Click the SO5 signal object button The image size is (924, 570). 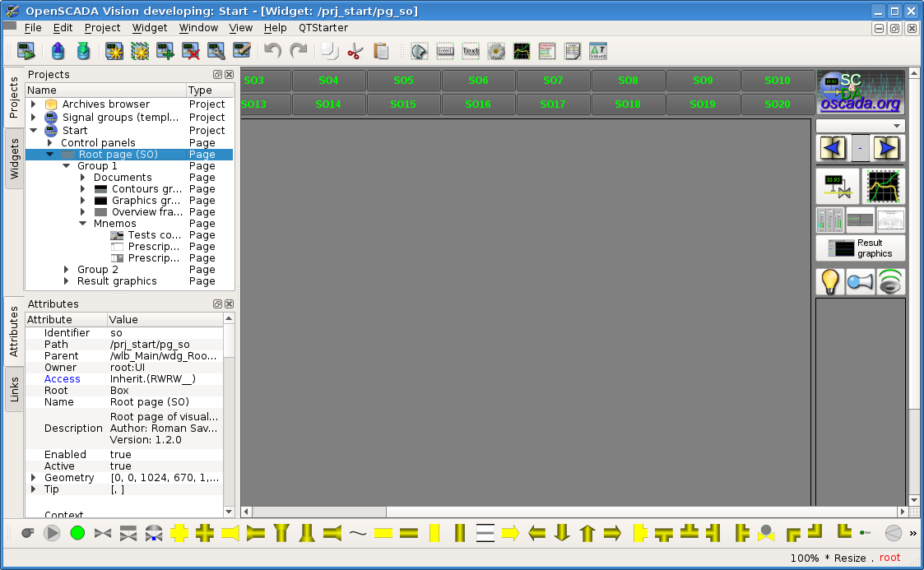404,81
